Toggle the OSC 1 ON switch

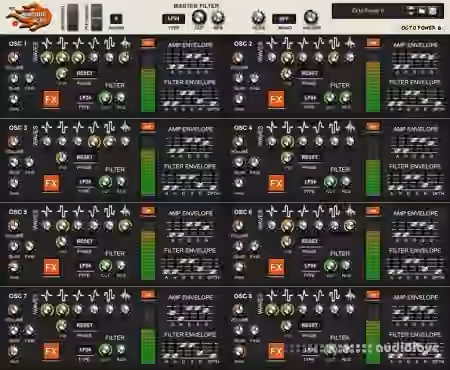point(148,43)
